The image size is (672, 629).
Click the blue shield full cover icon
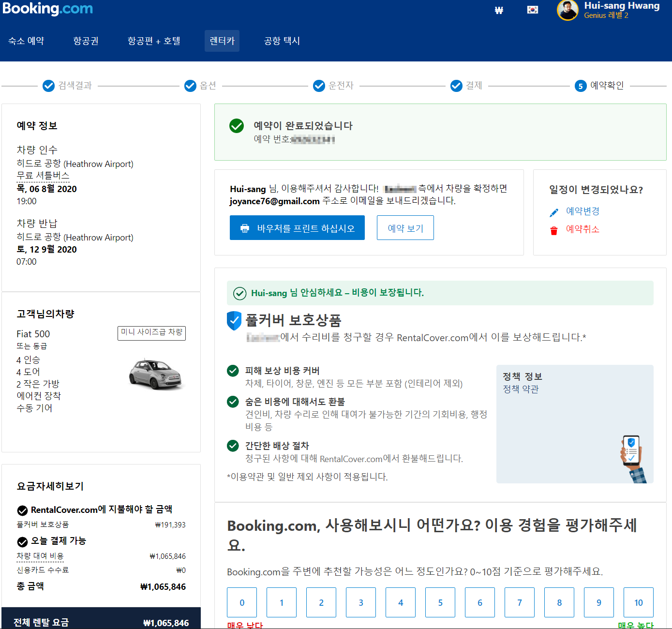[x=234, y=321]
